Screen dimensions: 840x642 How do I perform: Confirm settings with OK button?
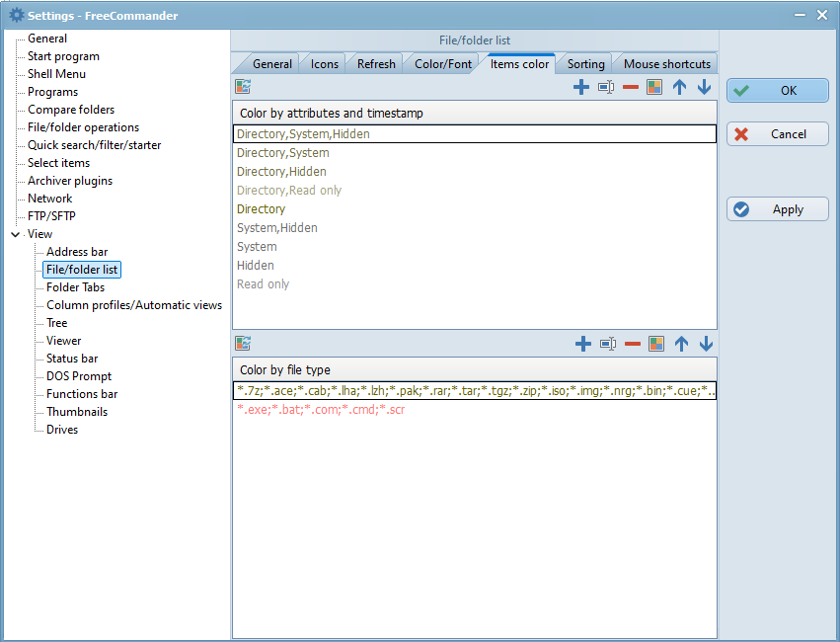[x=778, y=91]
